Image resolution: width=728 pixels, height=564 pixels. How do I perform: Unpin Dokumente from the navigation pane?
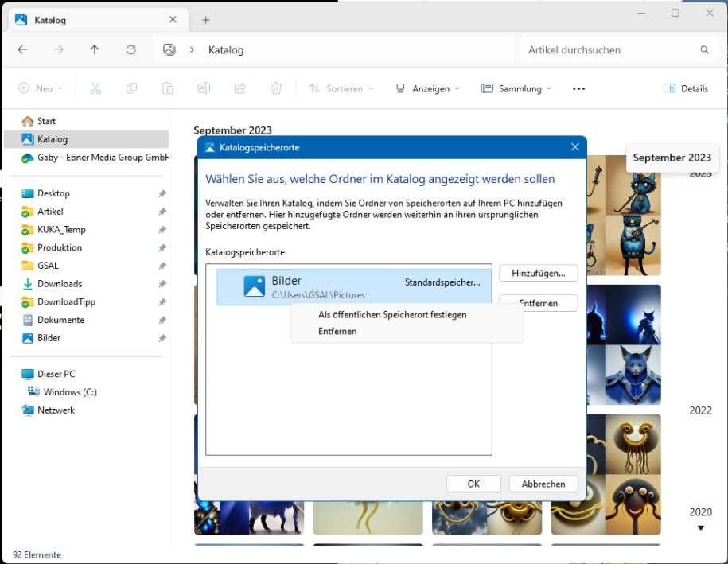[162, 320]
